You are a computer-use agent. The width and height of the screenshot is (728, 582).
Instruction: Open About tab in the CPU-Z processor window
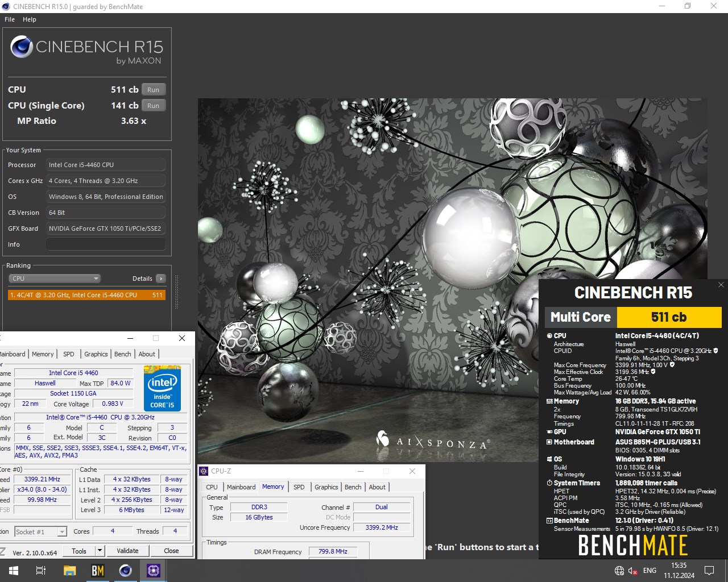click(x=147, y=354)
